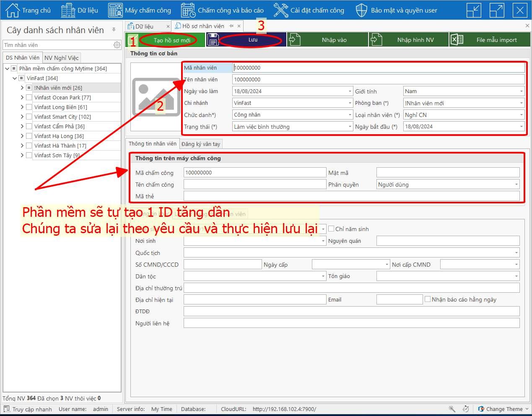This screenshot has width=532, height=416.
Task: Click the Nhập hình NV button
Action: coord(415,40)
